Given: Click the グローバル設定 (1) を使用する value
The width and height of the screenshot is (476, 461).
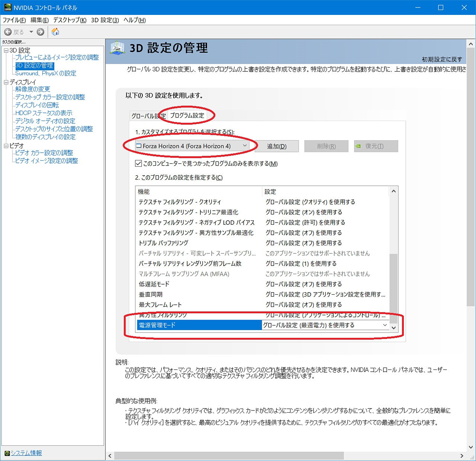Looking at the screenshot, I should coord(301,264).
